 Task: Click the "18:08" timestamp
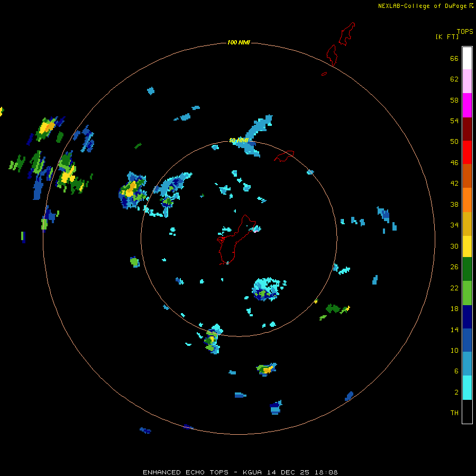pyautogui.click(x=325, y=472)
